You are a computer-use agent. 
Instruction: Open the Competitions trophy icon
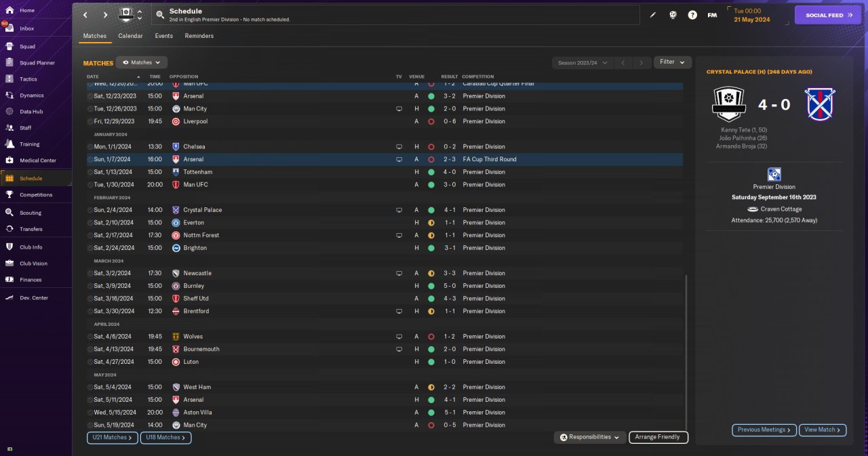pyautogui.click(x=9, y=195)
